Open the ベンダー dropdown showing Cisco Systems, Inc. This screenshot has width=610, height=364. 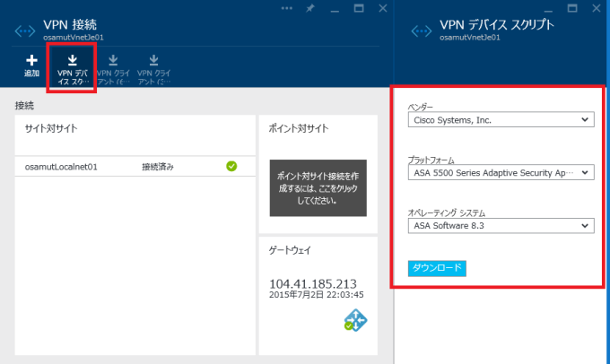coord(501,120)
